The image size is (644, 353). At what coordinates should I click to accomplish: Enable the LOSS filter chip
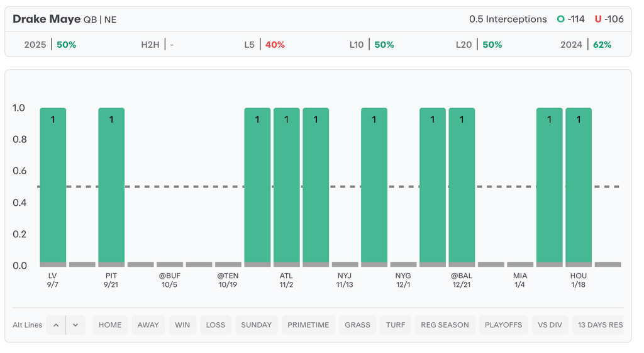point(216,325)
